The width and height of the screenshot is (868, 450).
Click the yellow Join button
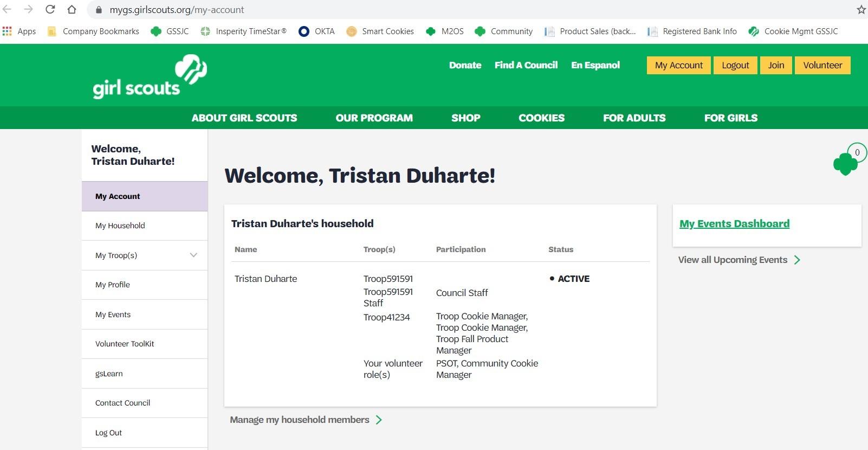coord(776,65)
